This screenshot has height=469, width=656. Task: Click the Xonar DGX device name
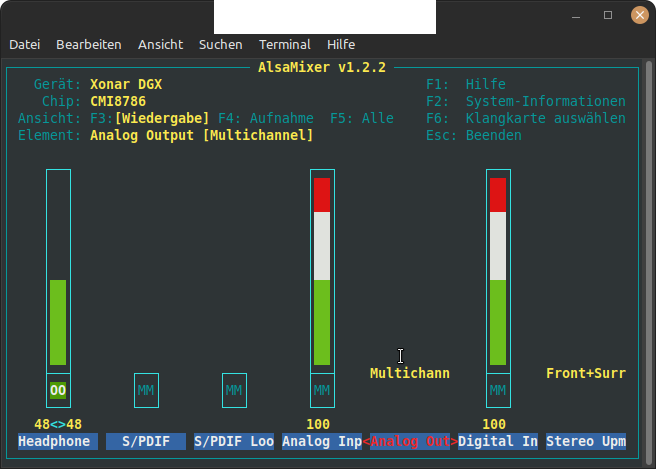(126, 85)
